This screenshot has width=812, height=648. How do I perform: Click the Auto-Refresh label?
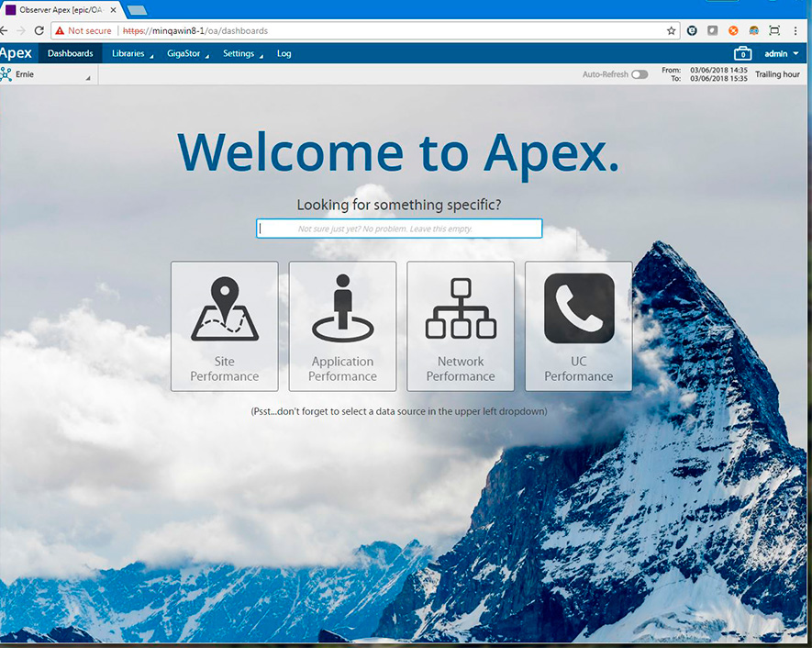[605, 74]
